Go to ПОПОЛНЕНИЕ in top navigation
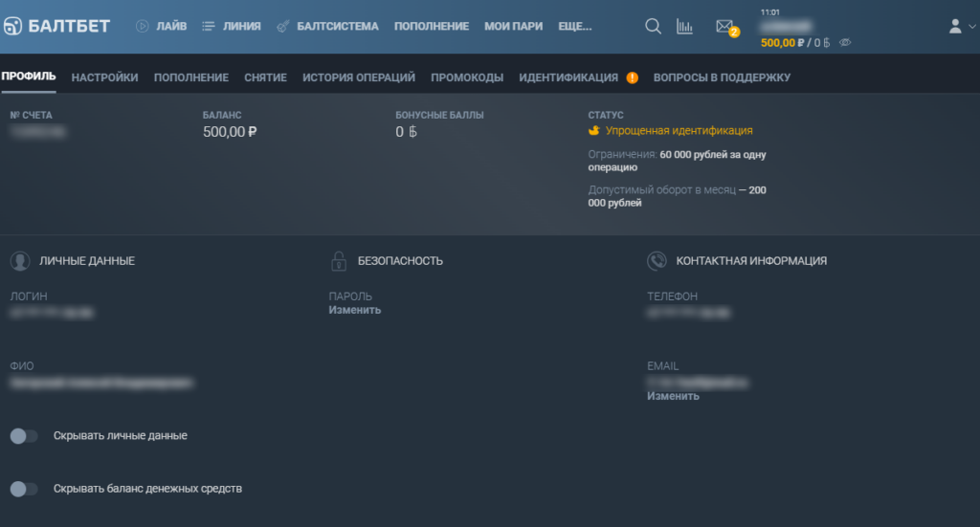This screenshot has height=527, width=980. [x=432, y=26]
